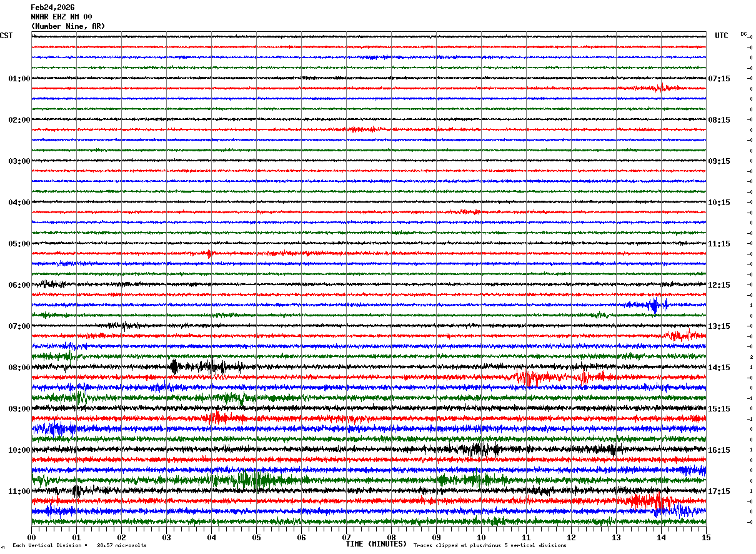Click the 14:15 UTC time label
Screen dimensions: 756x554
click(719, 368)
